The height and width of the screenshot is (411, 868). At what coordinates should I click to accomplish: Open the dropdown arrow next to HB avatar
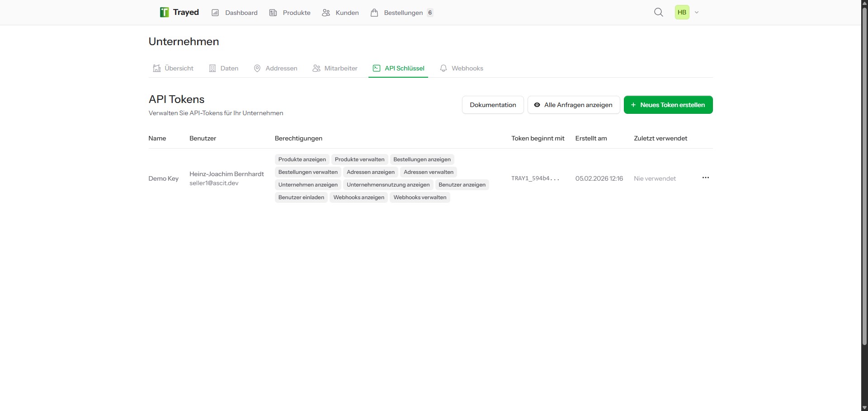697,12
